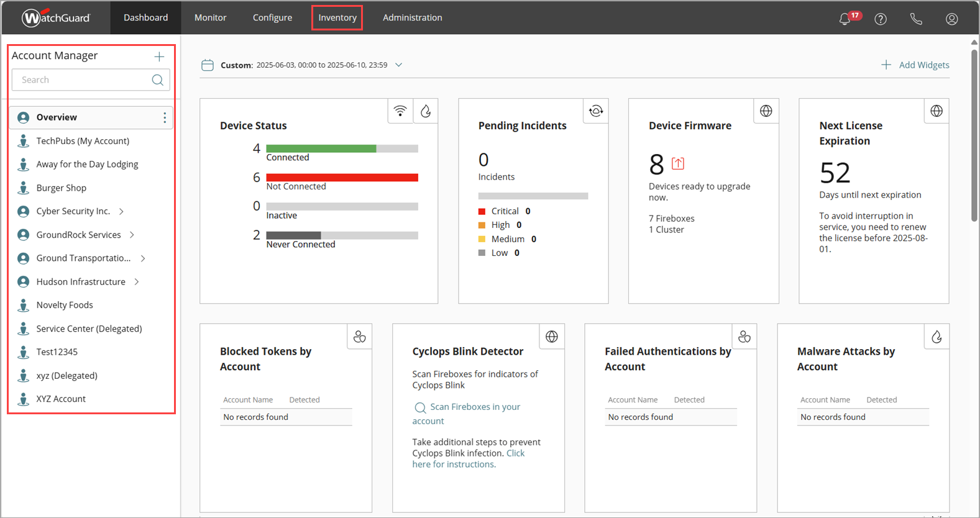Click the Pending Incidents widget corner icon
The height and width of the screenshot is (518, 980).
pyautogui.click(x=596, y=111)
